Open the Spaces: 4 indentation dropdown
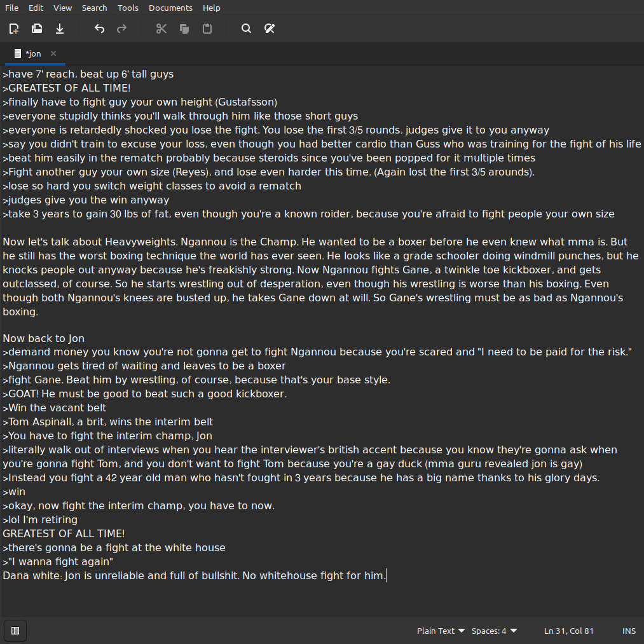Viewport: 644px width, 644px height. pyautogui.click(x=494, y=631)
